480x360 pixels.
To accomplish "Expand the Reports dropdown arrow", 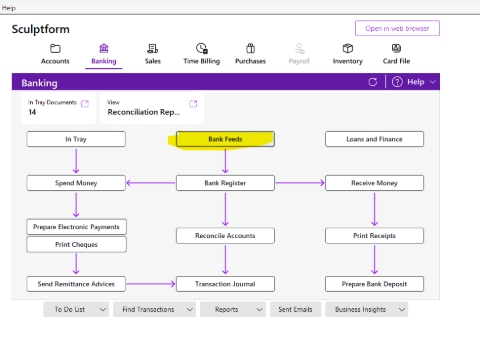I will (x=259, y=310).
